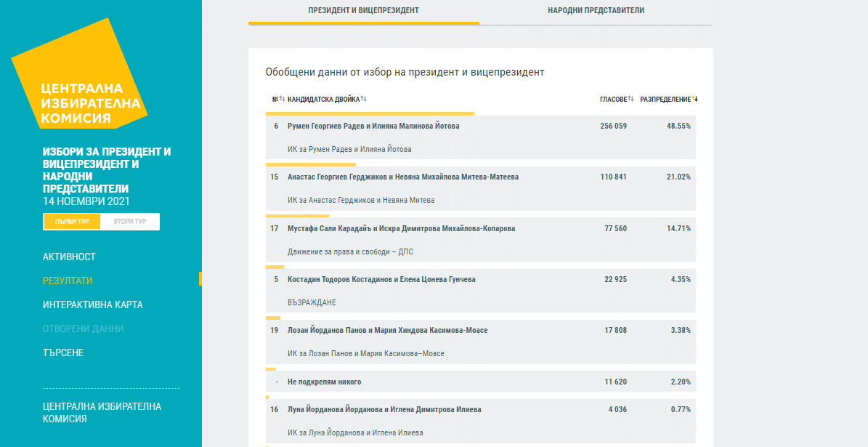Image resolution: width=868 pixels, height=447 pixels.
Task: Switch to Народни представители tab
Action: (x=596, y=11)
